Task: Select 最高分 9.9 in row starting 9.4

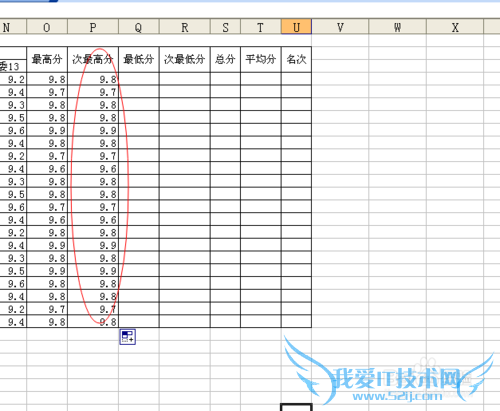Action: click(47, 245)
